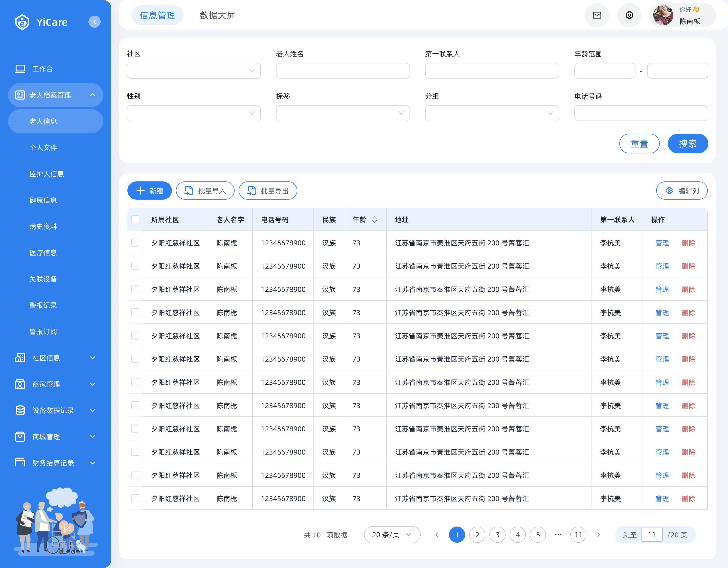Image resolution: width=728 pixels, height=568 pixels.
Task: Check the last table row checkbox
Action: (x=135, y=498)
